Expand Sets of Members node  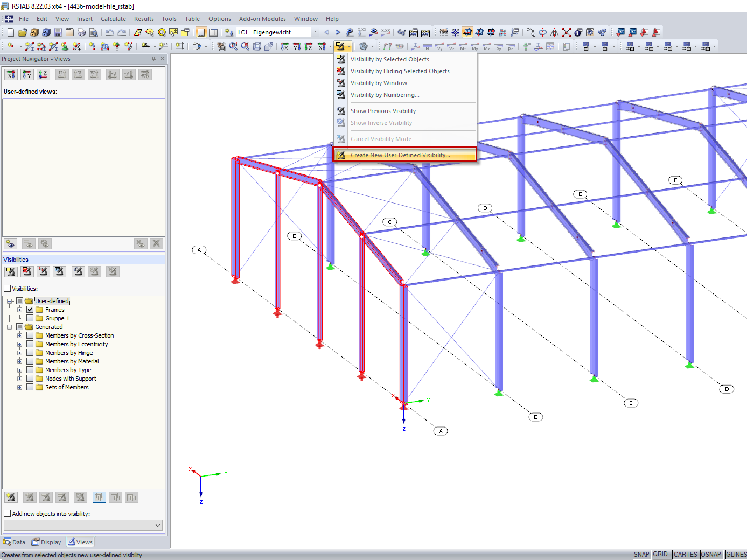[x=19, y=387]
